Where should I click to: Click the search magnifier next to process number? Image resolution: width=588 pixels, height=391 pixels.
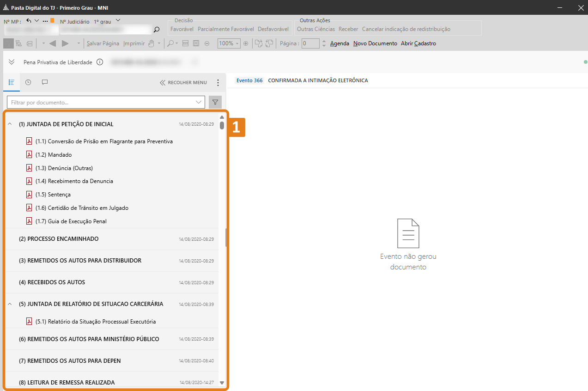[x=157, y=30]
